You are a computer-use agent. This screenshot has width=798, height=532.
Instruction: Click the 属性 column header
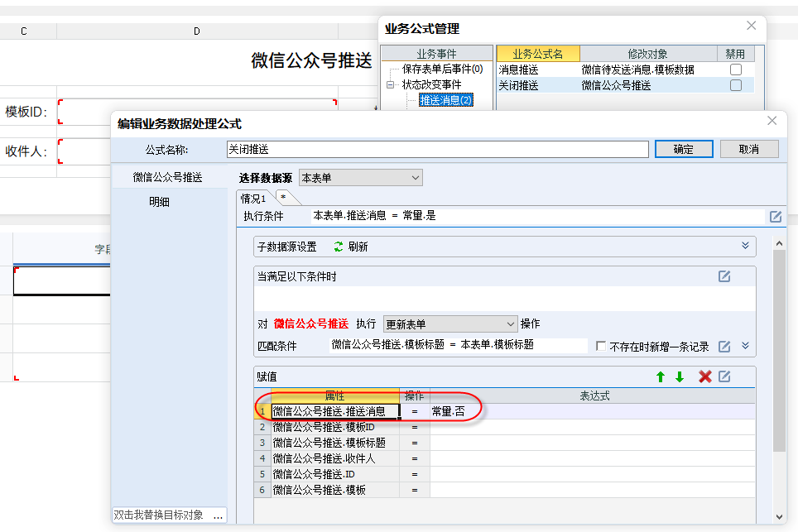pyautogui.click(x=335, y=395)
